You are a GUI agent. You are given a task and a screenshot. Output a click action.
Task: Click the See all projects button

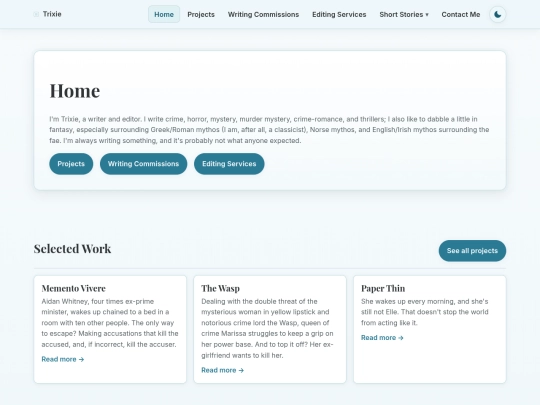472,251
